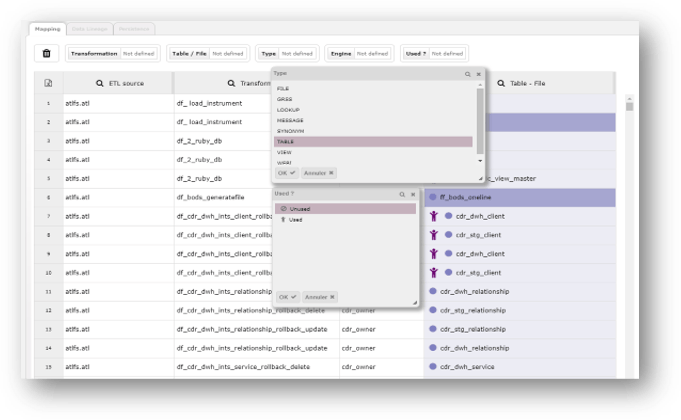Open the Table / File filter dropdown
Viewport: 681px width, 420px height.
pyautogui.click(x=208, y=53)
